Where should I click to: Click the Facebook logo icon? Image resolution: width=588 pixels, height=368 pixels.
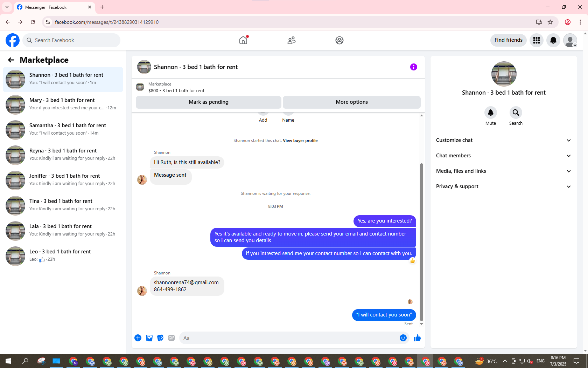13,40
